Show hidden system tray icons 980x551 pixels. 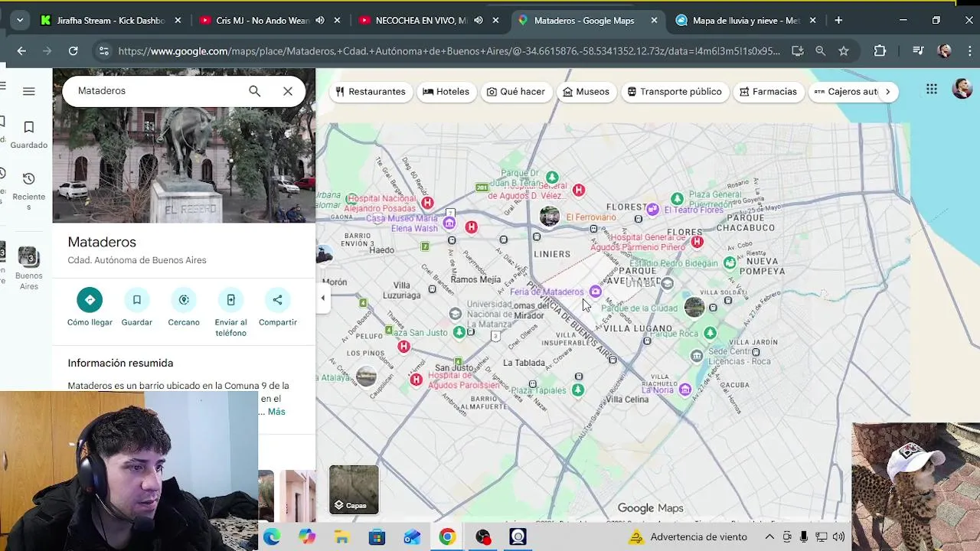pyautogui.click(x=769, y=537)
